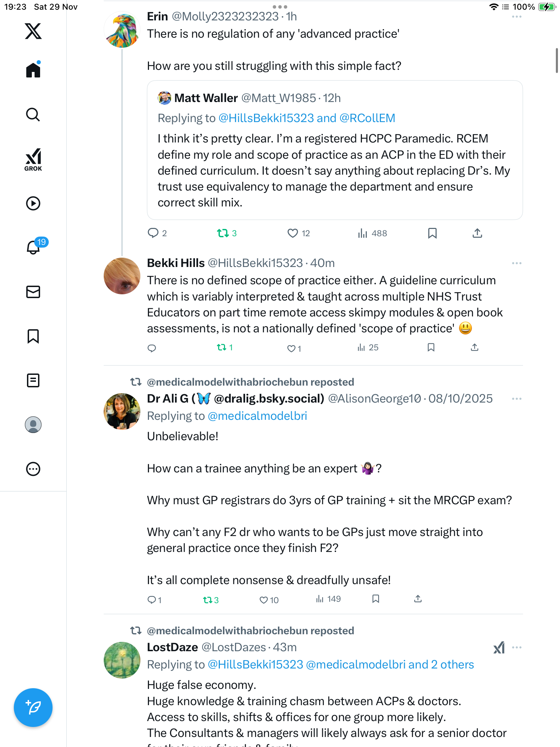Screen dimensions: 560x747
Task: Open the @medicalmodelbri mention link
Action: [x=258, y=416]
